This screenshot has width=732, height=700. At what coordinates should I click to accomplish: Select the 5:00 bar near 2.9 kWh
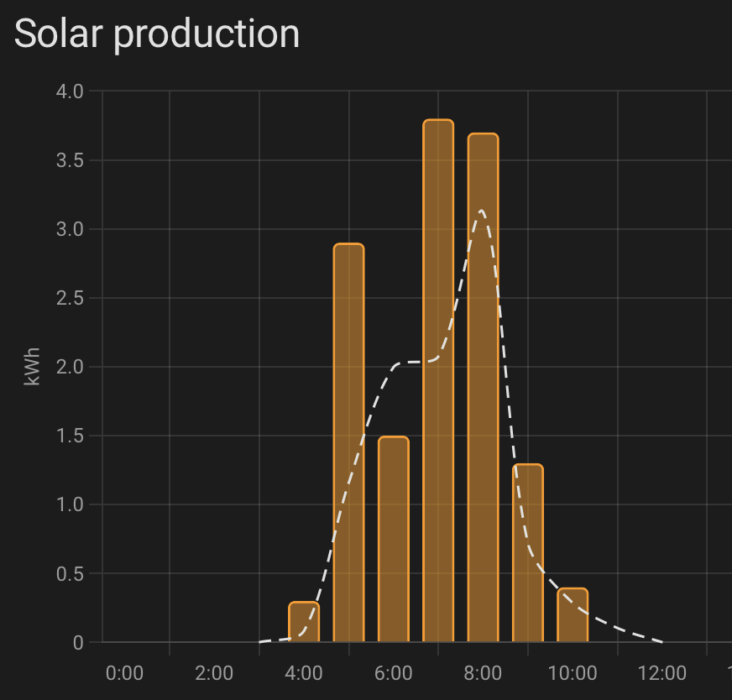[x=348, y=443]
